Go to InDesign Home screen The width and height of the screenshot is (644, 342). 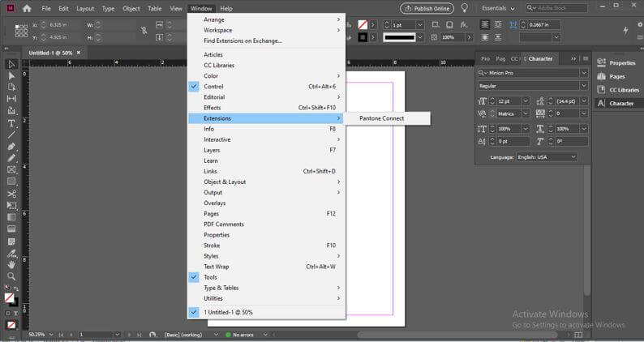(x=27, y=8)
